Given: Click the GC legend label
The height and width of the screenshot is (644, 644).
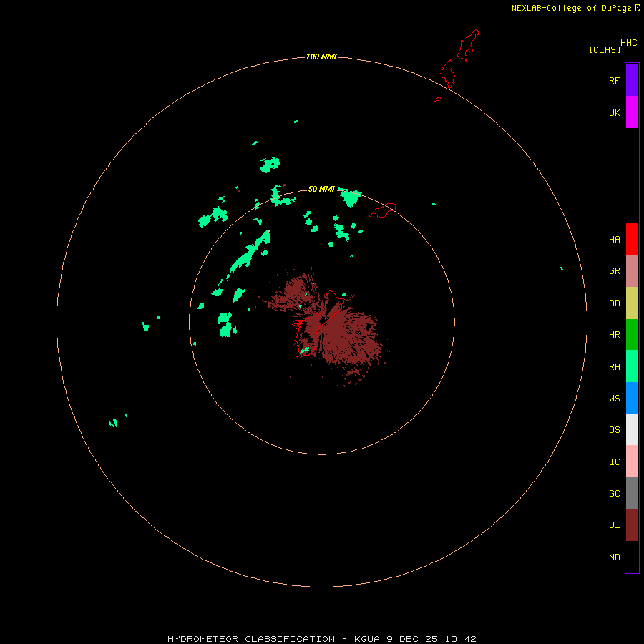Looking at the screenshot, I should click(x=614, y=493).
